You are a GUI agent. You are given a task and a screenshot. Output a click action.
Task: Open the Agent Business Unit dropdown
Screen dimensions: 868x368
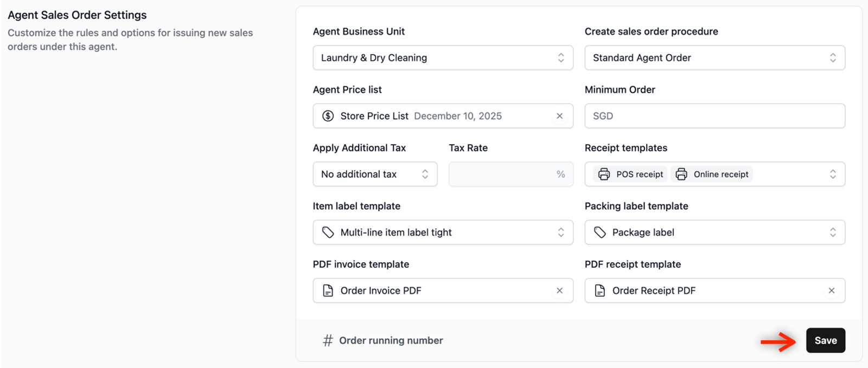(x=443, y=58)
